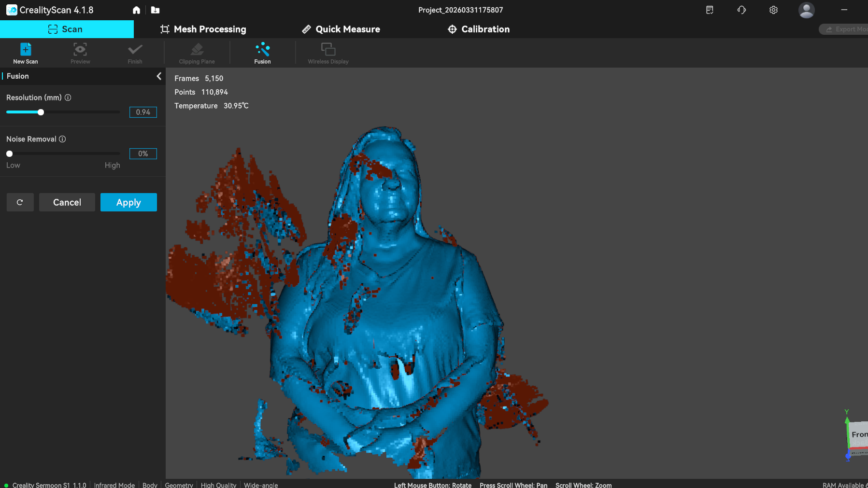868x488 pixels.
Task: Click the notes document icon in title bar
Action: click(x=710, y=10)
